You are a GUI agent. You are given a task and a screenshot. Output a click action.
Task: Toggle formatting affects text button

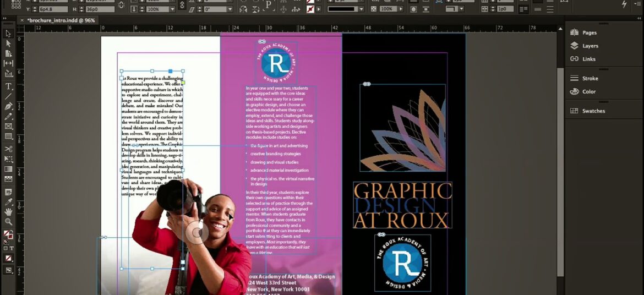tap(12, 248)
